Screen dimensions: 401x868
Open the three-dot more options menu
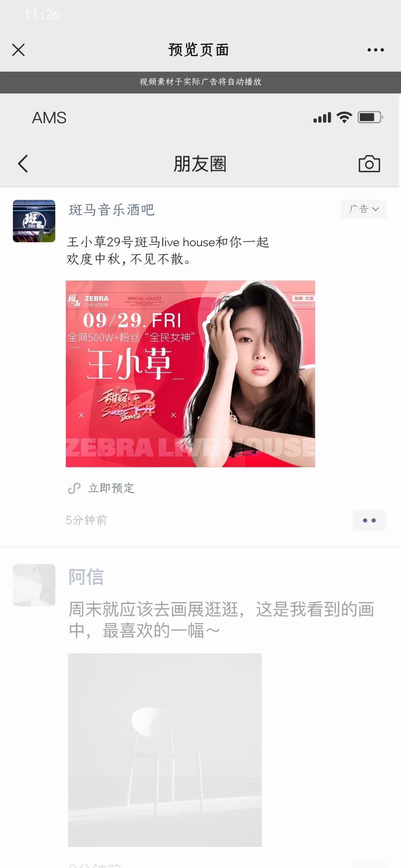[375, 50]
